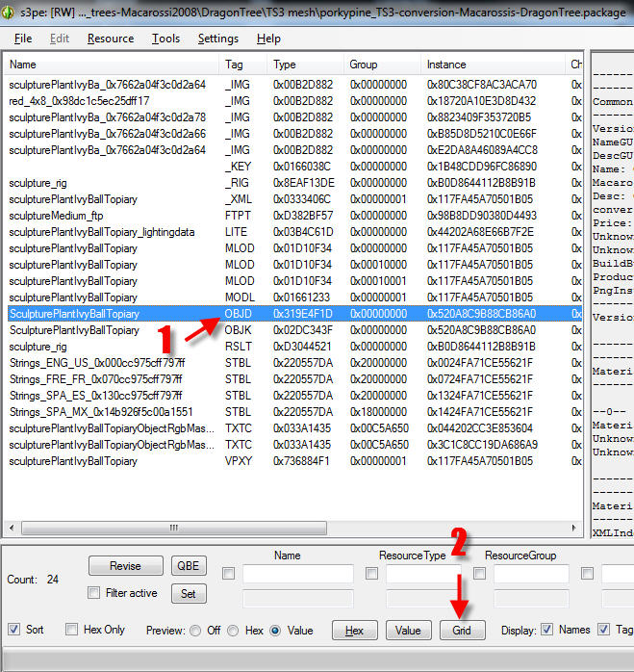Open the Settings menu
This screenshot has width=634, height=672.
(x=217, y=39)
